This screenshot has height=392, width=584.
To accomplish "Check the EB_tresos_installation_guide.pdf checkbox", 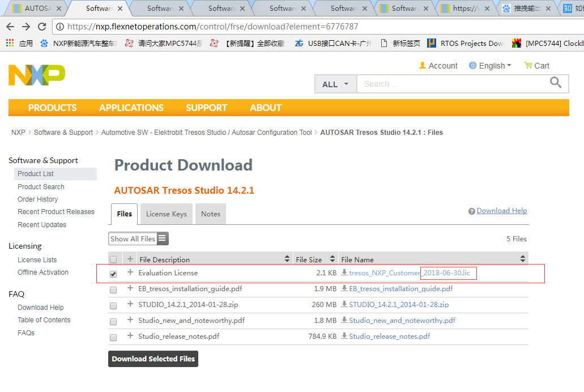I will pyautogui.click(x=113, y=289).
